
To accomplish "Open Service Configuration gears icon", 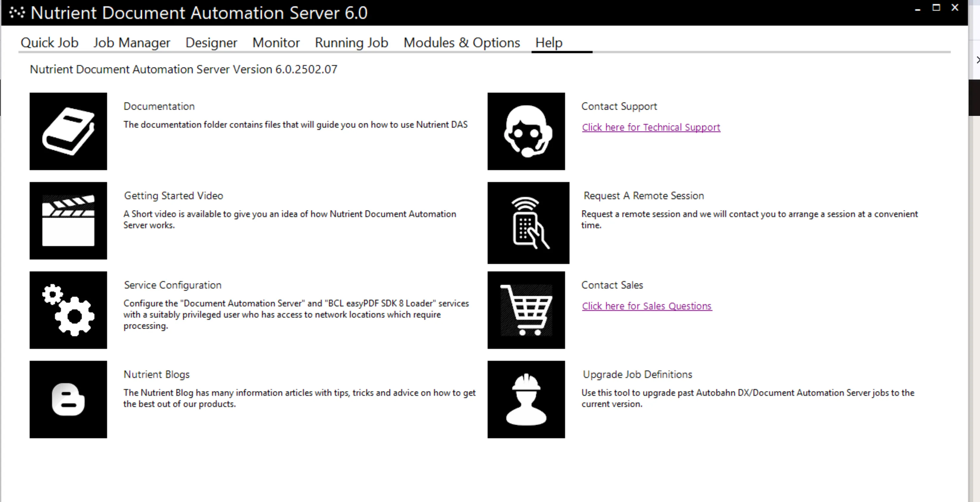I will pos(68,310).
